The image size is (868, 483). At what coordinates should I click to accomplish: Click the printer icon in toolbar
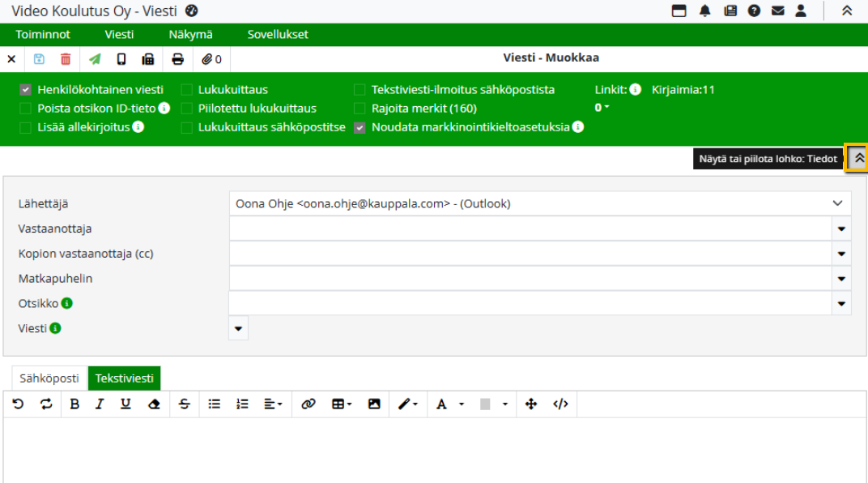[x=178, y=59]
